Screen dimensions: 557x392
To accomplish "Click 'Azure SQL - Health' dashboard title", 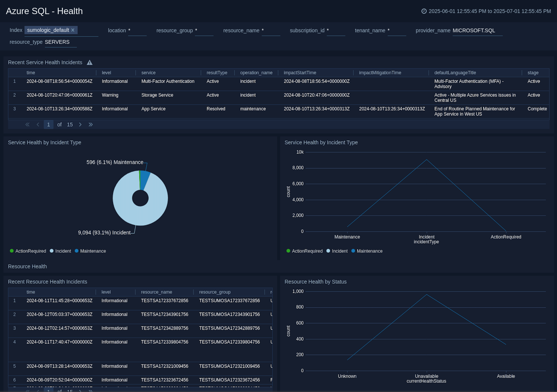I will tap(44, 11).
